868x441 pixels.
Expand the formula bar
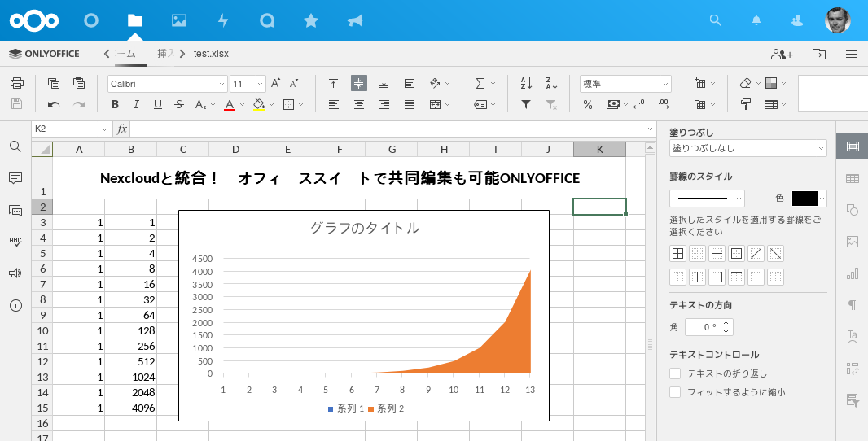coord(651,129)
